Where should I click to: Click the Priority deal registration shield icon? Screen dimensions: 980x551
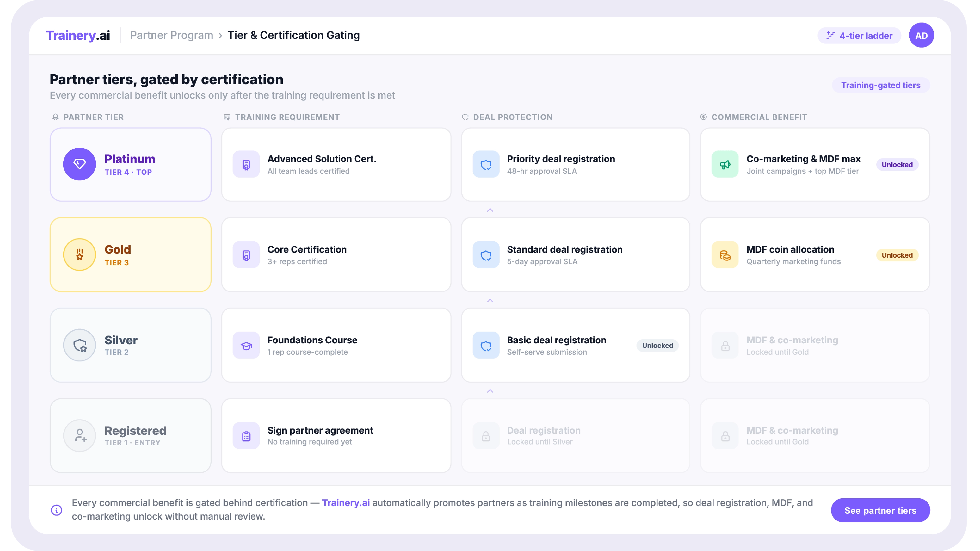486,164
